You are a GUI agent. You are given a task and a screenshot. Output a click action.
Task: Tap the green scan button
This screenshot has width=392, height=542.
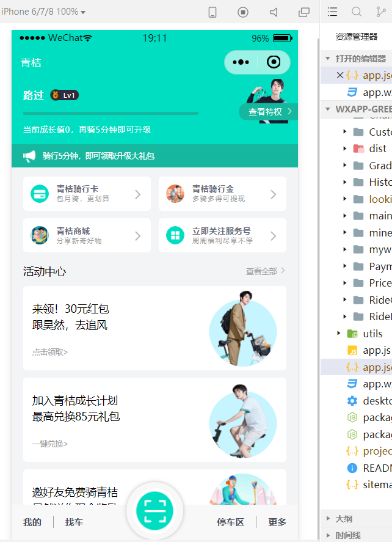click(154, 511)
